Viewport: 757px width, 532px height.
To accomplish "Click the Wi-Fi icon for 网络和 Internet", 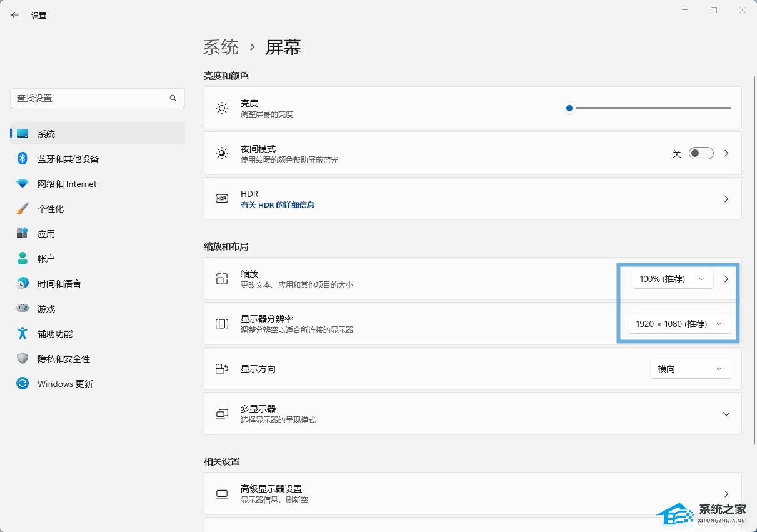I will [23, 184].
